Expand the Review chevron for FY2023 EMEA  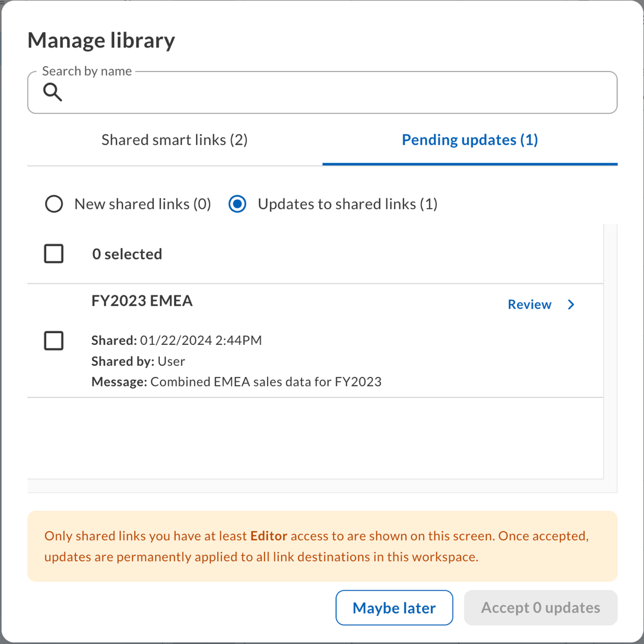[x=571, y=304]
